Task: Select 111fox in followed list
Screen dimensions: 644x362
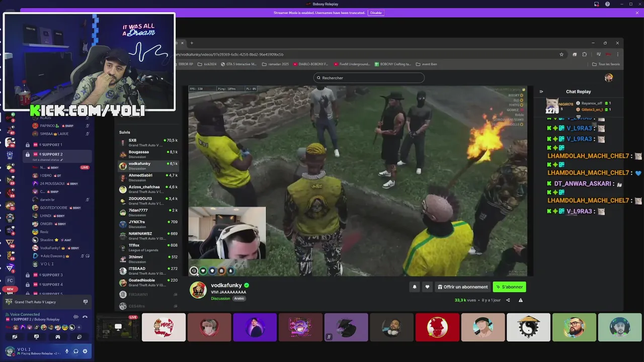Action: [147, 247]
